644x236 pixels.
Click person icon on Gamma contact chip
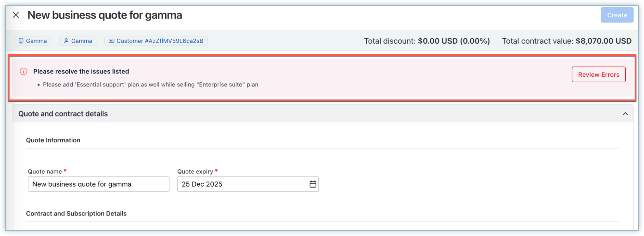(x=66, y=41)
